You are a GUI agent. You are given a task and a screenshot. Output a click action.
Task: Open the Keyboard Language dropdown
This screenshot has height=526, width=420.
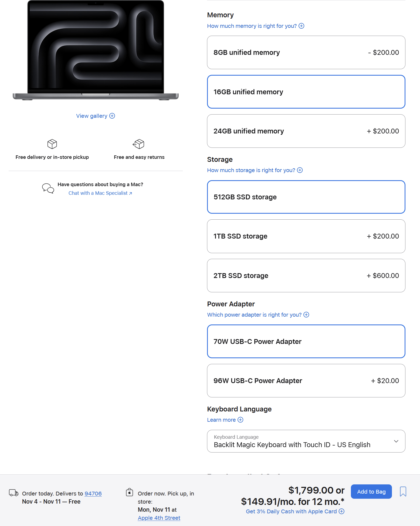306,441
